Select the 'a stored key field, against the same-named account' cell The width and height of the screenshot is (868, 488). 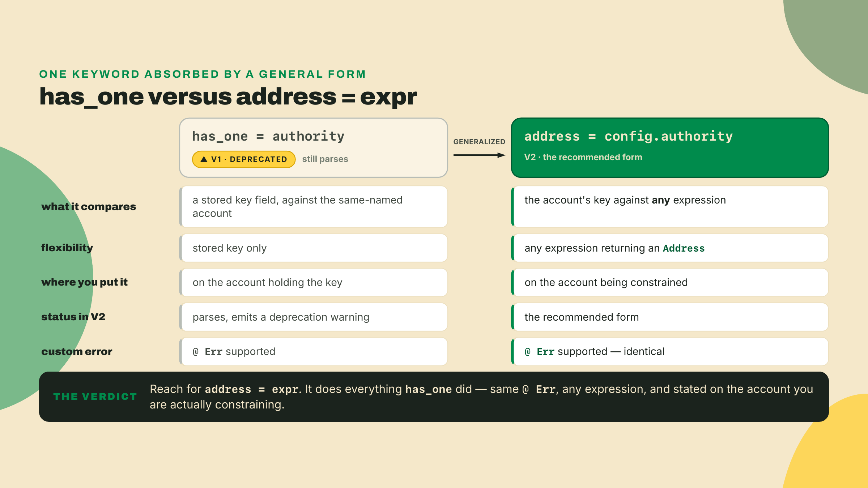tap(314, 207)
